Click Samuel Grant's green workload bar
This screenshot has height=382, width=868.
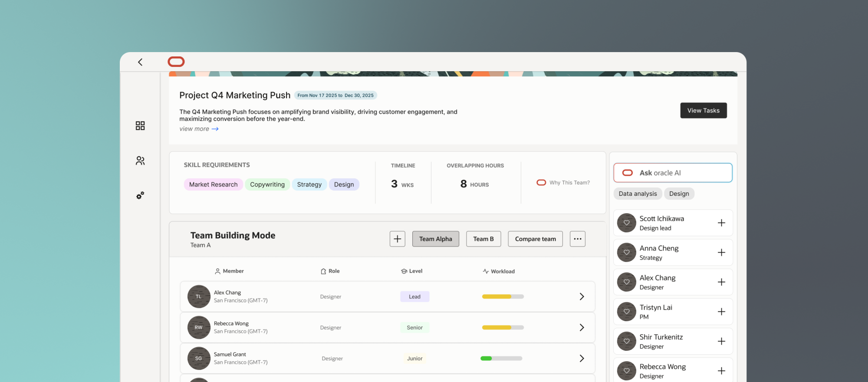coord(501,358)
